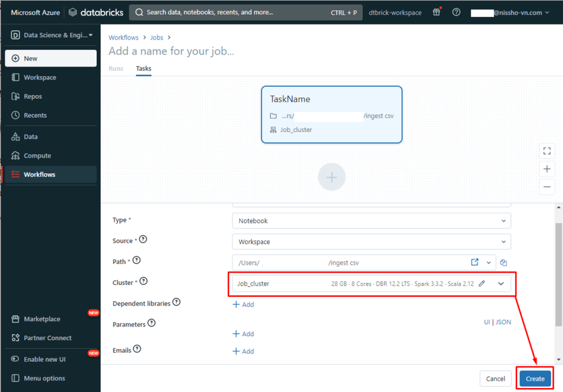Image resolution: width=563 pixels, height=392 pixels.
Task: Click the copy icon beside Path field
Action: click(504, 263)
